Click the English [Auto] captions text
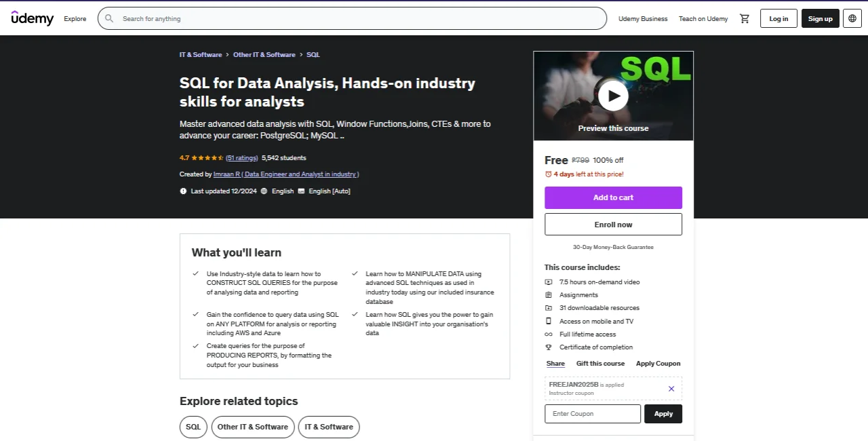Screen dimensions: 868x441 330,191
